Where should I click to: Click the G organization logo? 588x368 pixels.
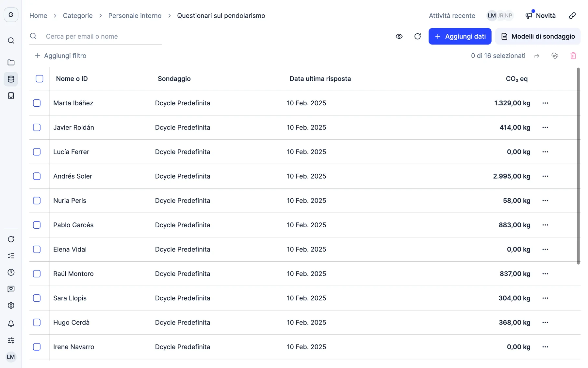point(11,15)
